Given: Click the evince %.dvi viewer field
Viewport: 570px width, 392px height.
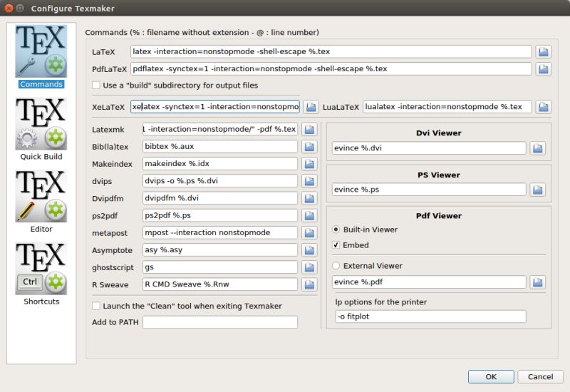Looking at the screenshot, I should pyautogui.click(x=429, y=148).
